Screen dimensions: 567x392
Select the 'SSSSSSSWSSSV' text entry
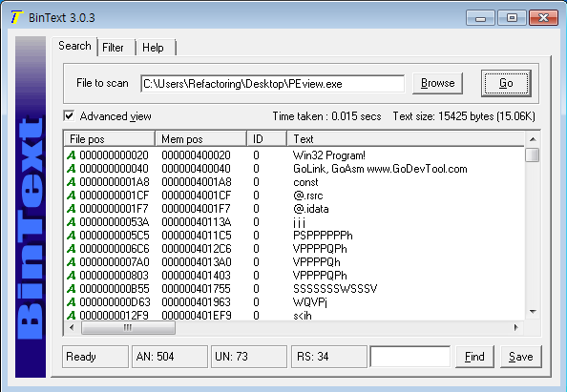(x=335, y=289)
